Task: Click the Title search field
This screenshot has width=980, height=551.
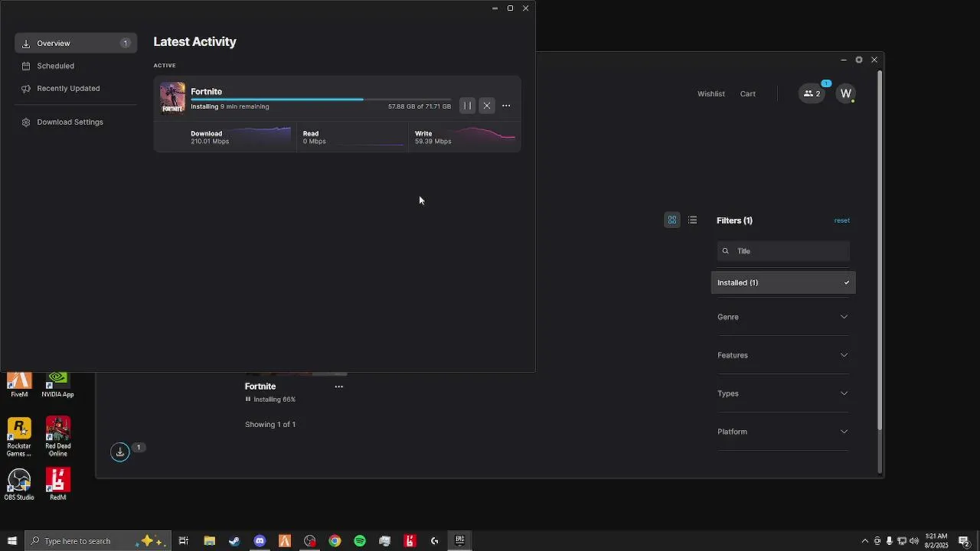Action: (x=783, y=251)
